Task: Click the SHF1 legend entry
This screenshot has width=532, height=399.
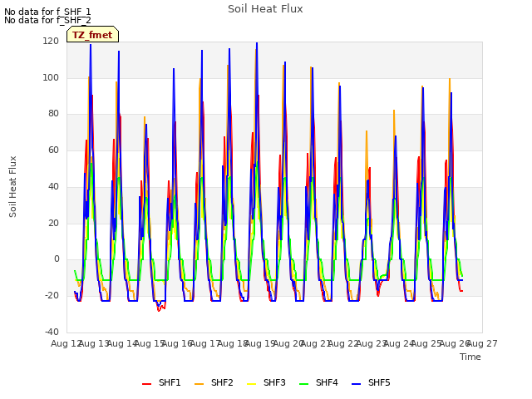Action: click(x=161, y=383)
